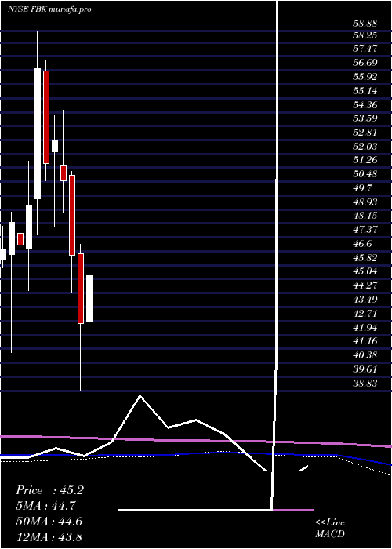Image resolution: width=392 pixels, height=549 pixels.
Task: Click the small white candle near 52.03
Action: pyautogui.click(x=55, y=146)
